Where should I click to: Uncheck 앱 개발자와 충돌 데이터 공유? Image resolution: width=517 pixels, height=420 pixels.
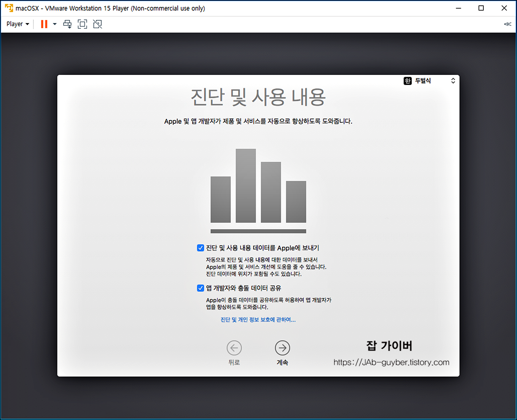point(200,288)
